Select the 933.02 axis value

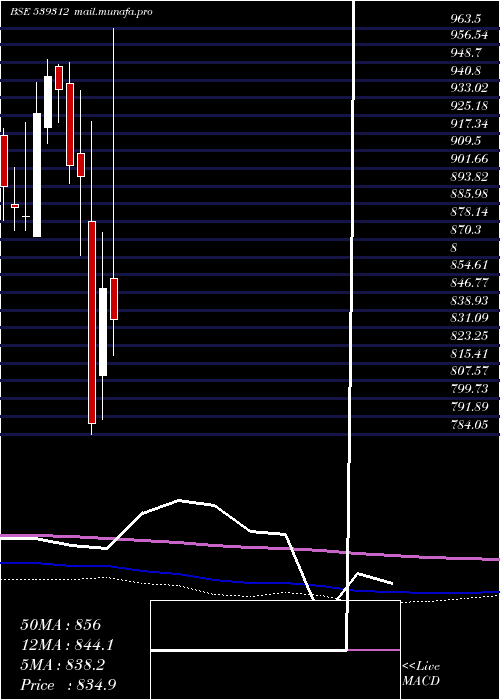pos(469,88)
